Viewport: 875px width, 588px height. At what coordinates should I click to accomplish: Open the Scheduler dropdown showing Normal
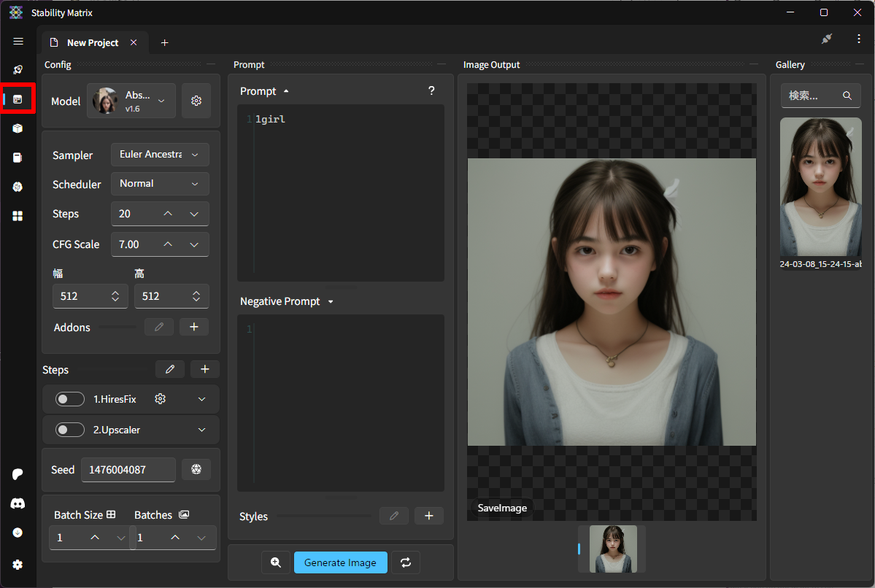click(x=160, y=184)
